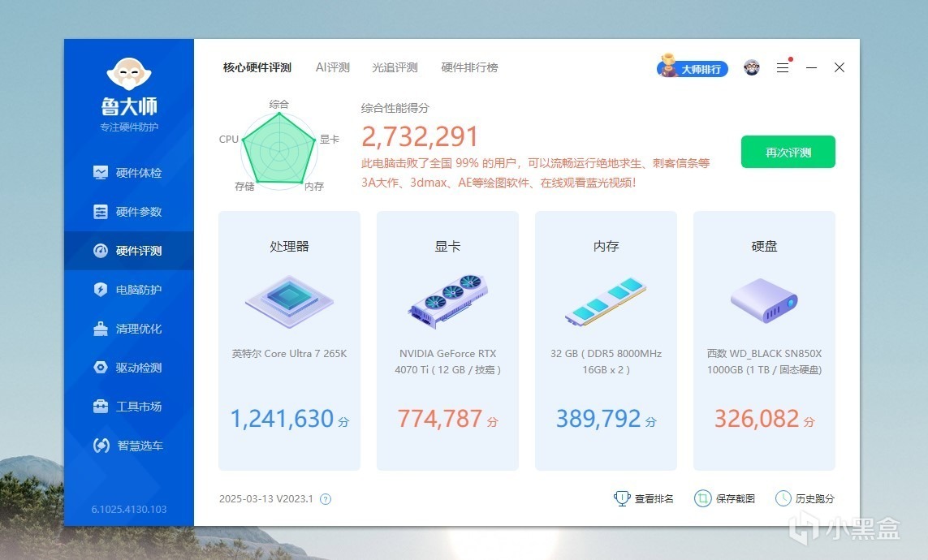
Task: Switch to the 光追评测 tab
Action: pos(395,67)
